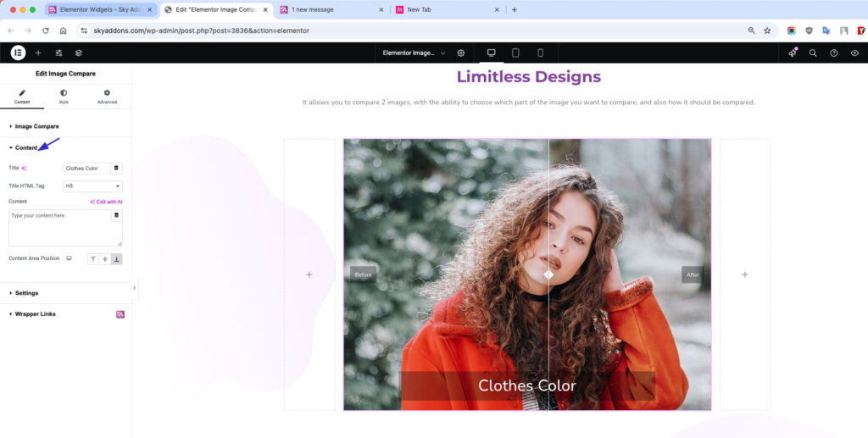Set content area position to middle
The width and height of the screenshot is (868, 438).
pyautogui.click(x=104, y=259)
